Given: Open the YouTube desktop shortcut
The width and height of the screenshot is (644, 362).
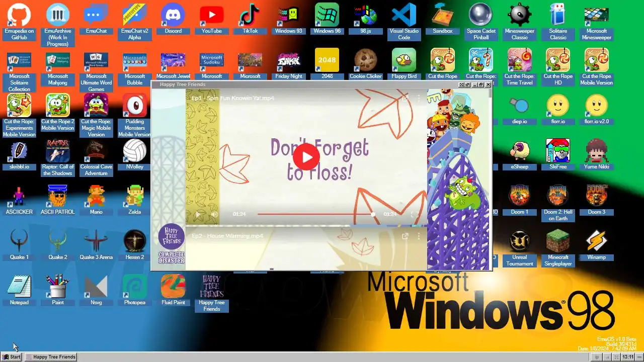Looking at the screenshot, I should coord(212,19).
